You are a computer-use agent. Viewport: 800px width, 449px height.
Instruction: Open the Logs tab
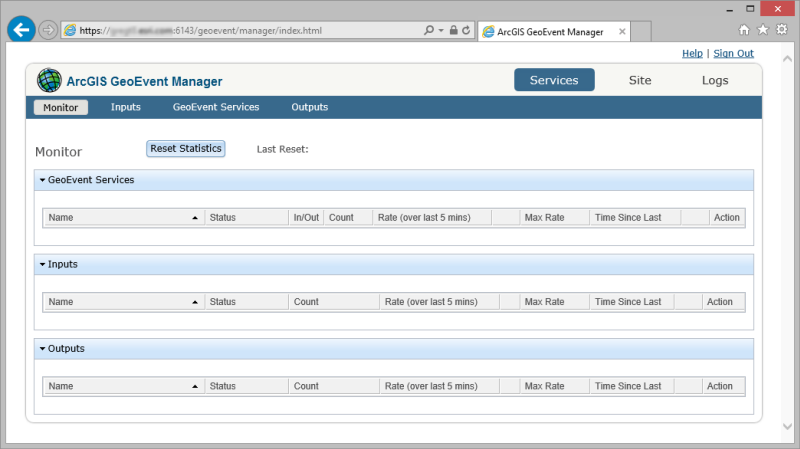point(715,80)
